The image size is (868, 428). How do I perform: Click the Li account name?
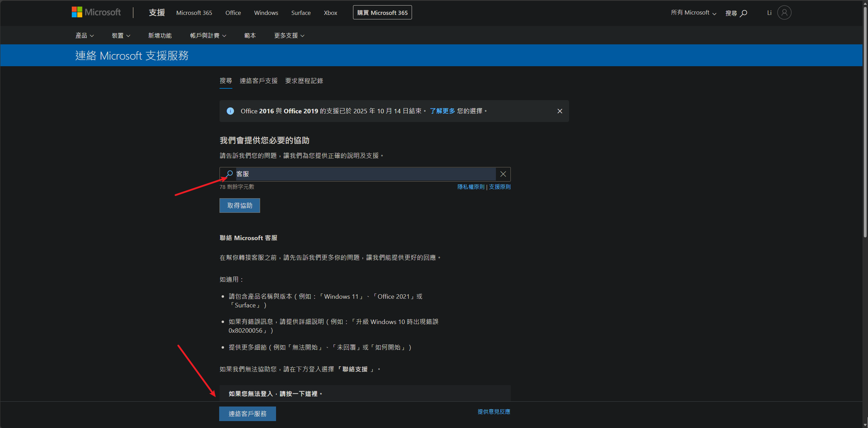click(769, 13)
